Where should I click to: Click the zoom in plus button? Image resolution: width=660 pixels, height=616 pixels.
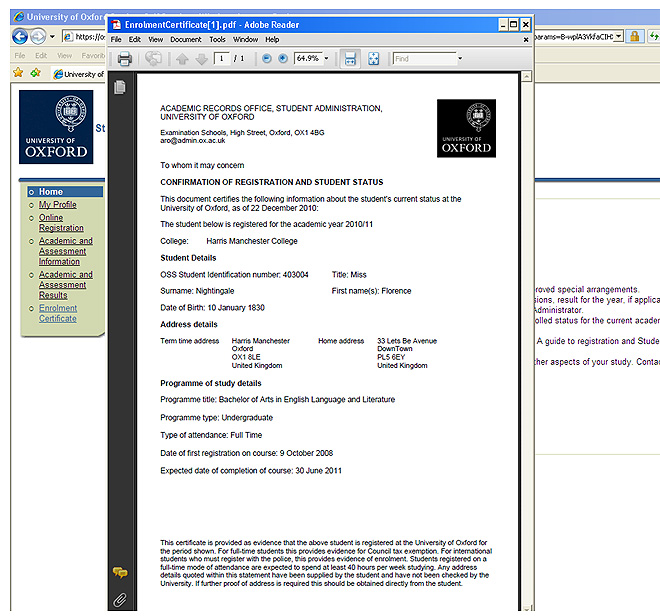coord(282,59)
